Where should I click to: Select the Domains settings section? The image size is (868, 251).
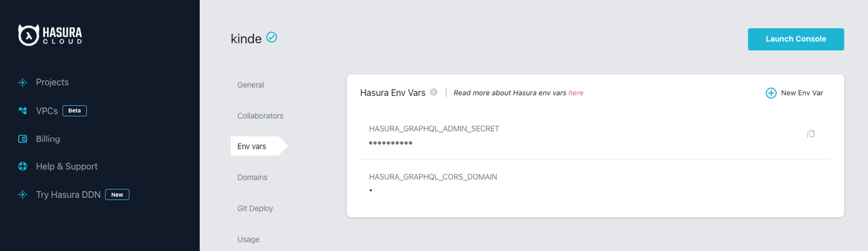pyautogui.click(x=253, y=177)
